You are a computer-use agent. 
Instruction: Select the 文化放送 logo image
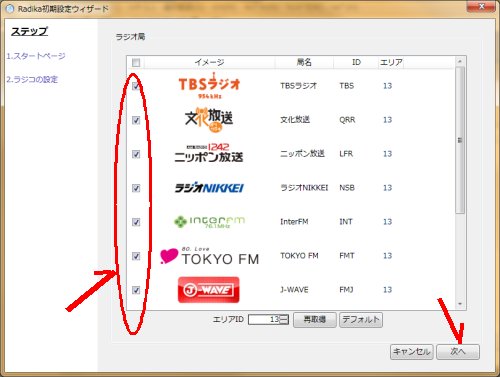click(209, 119)
